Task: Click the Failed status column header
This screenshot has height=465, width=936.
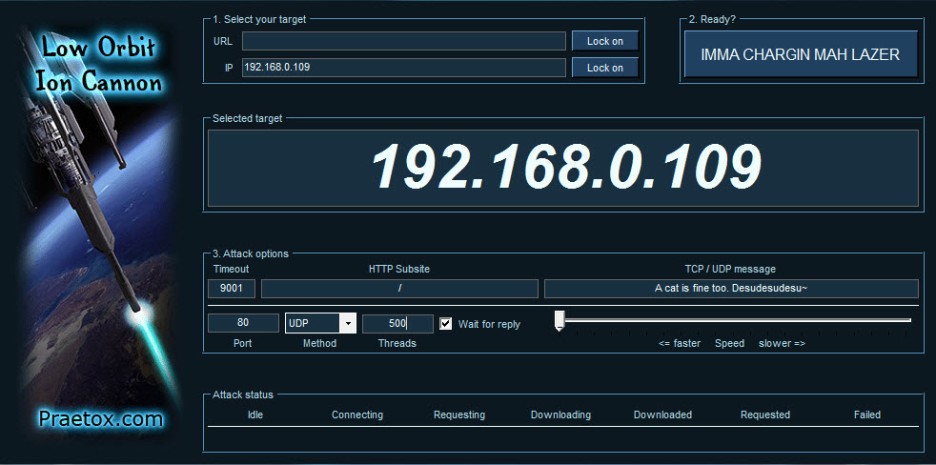Action: click(867, 414)
